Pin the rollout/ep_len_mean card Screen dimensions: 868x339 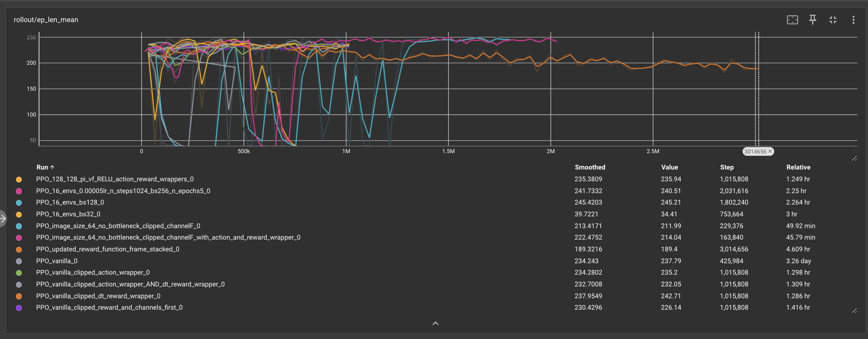(x=812, y=20)
